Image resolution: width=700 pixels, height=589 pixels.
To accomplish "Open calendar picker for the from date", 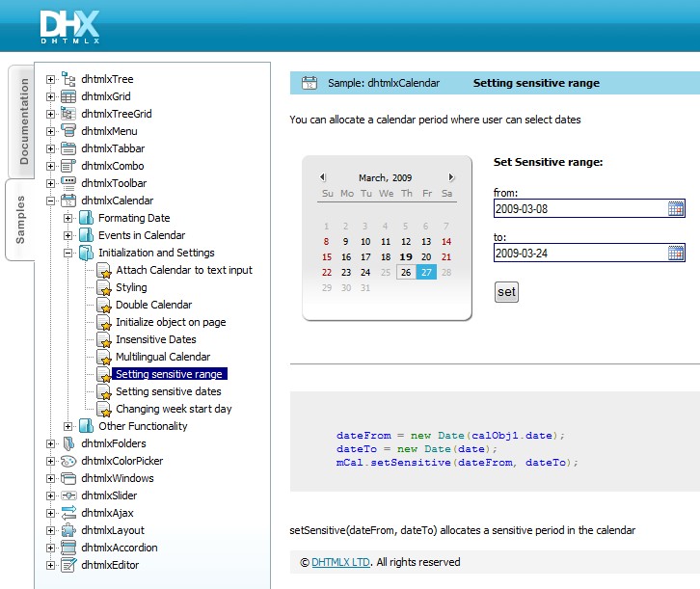I will [676, 208].
